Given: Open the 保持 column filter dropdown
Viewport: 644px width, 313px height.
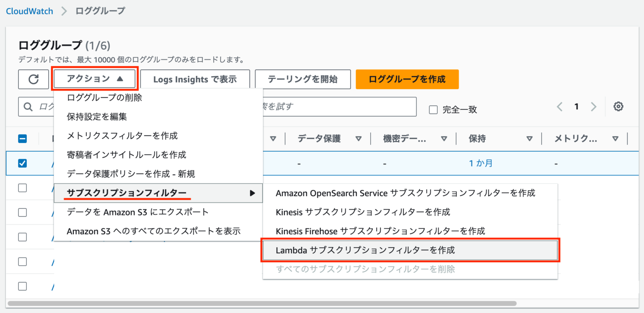Looking at the screenshot, I should click(x=530, y=138).
